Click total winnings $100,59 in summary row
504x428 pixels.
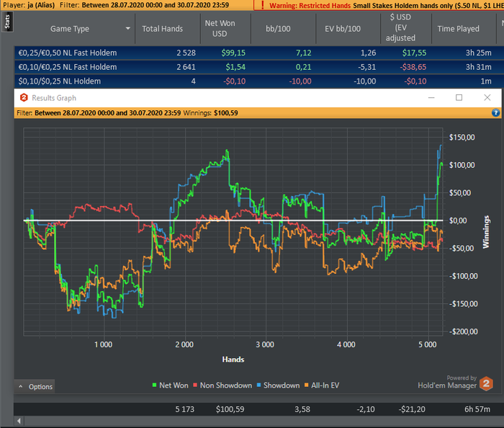click(230, 409)
